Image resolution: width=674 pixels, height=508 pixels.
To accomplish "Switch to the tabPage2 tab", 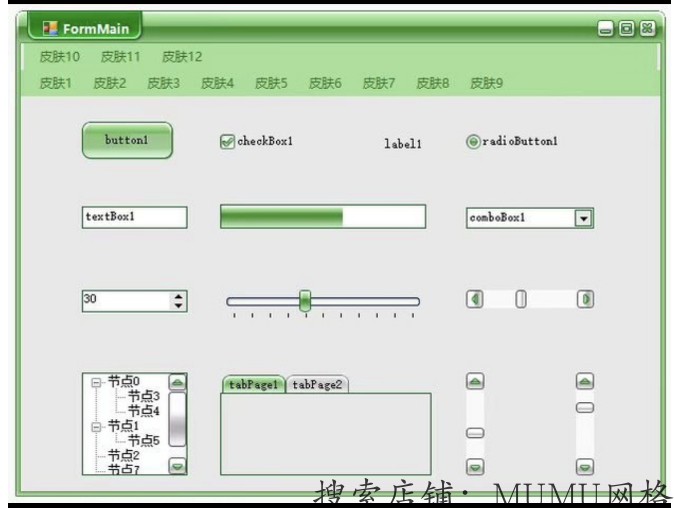I will point(317,384).
